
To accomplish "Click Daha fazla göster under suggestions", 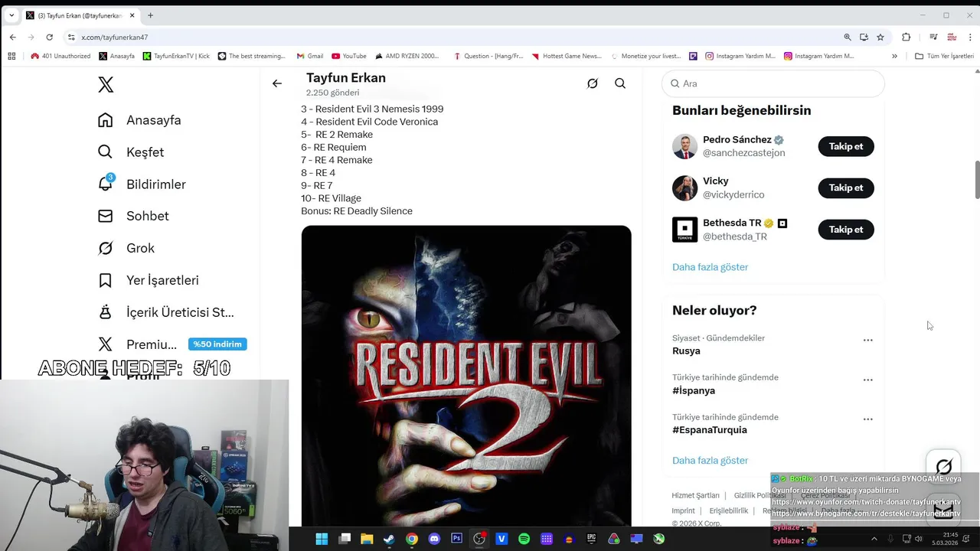I will (710, 267).
